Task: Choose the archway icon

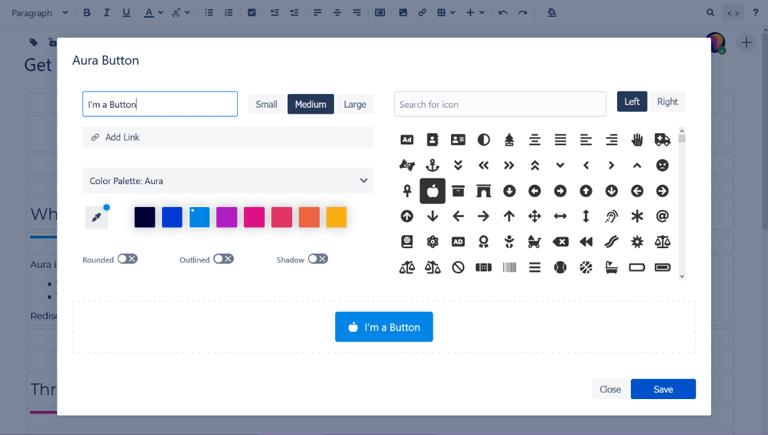Action: pyautogui.click(x=483, y=191)
